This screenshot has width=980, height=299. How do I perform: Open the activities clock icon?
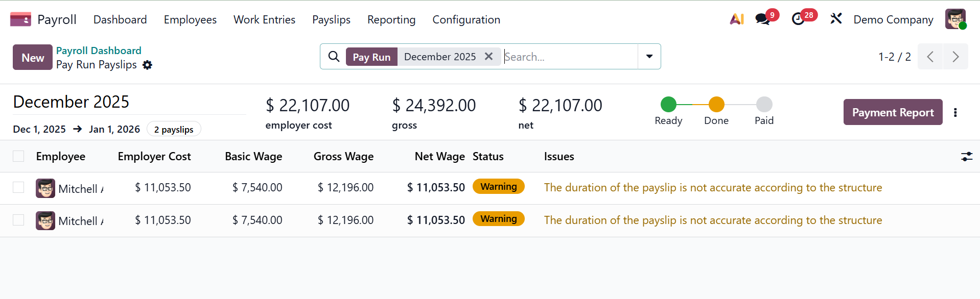tap(798, 19)
